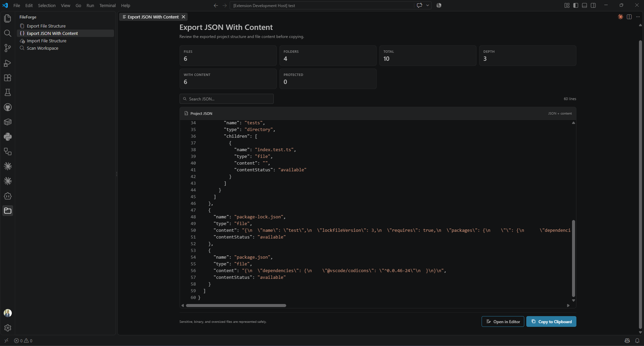The image size is (644, 346).
Task: Click the split-circle icon beside the chat button
Action: pos(439,5)
